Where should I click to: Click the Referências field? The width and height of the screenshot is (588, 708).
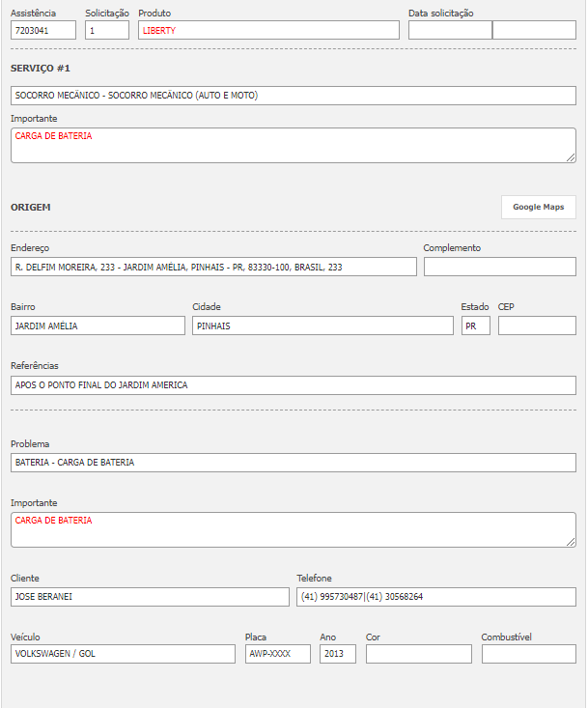tap(294, 384)
